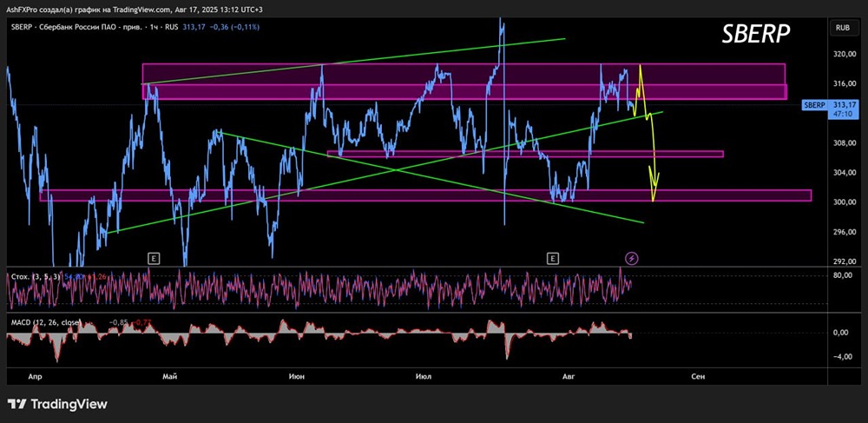Click the MACD (12, 26, close) indicator label
This screenshot has height=423, width=868.
(46, 321)
